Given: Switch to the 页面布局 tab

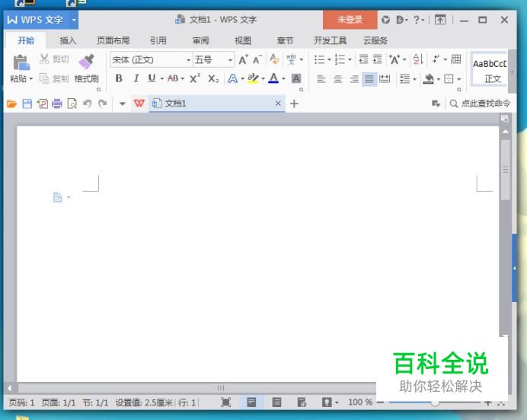Looking at the screenshot, I should [113, 40].
